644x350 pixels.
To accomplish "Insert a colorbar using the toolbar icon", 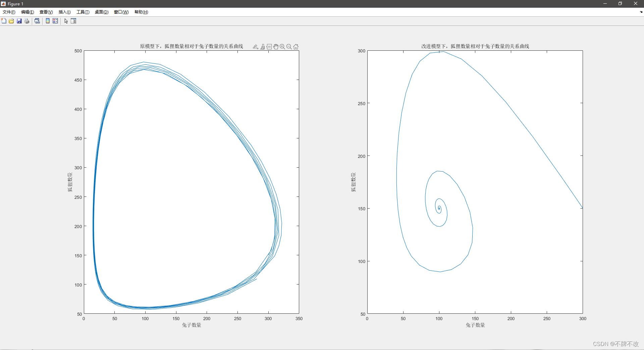I will coord(48,21).
